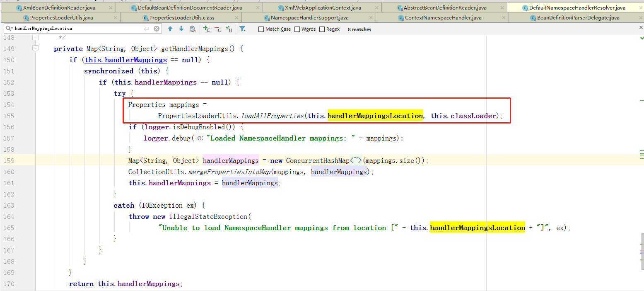Click highlighted handlerMappingsLocation on line 165

pyautogui.click(x=478, y=228)
